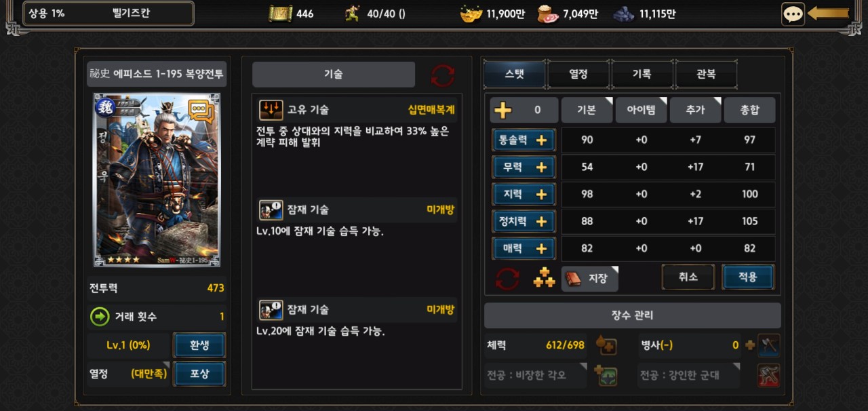Click the soldier weapons icon next to 병사
868x411 pixels.
click(x=768, y=345)
